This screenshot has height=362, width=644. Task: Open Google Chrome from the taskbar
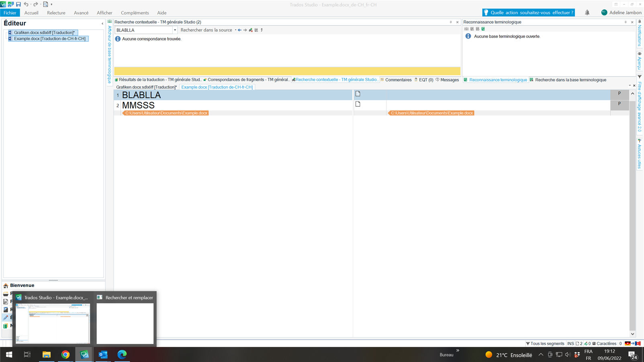(x=65, y=354)
